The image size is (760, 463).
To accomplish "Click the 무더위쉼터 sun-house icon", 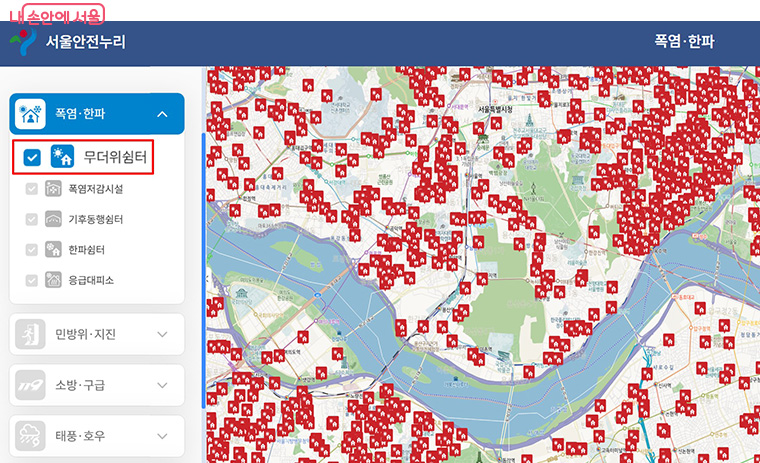I will 63,157.
